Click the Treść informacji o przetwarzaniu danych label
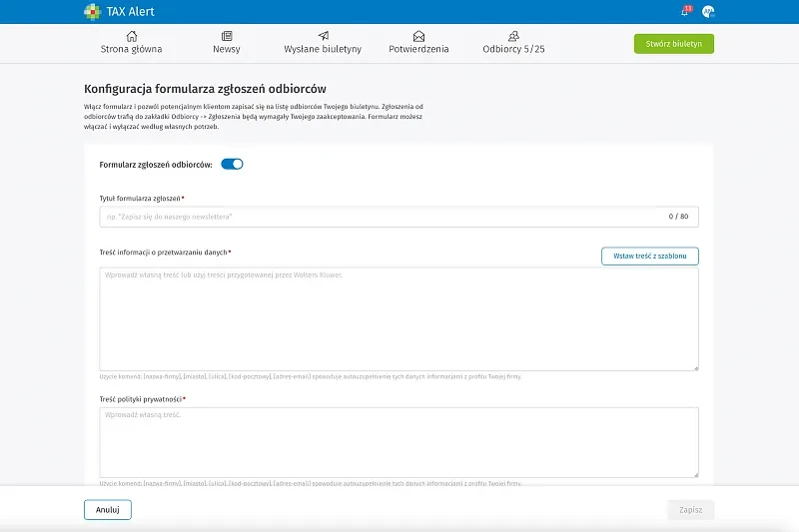This screenshot has height=532, width=799. point(163,252)
